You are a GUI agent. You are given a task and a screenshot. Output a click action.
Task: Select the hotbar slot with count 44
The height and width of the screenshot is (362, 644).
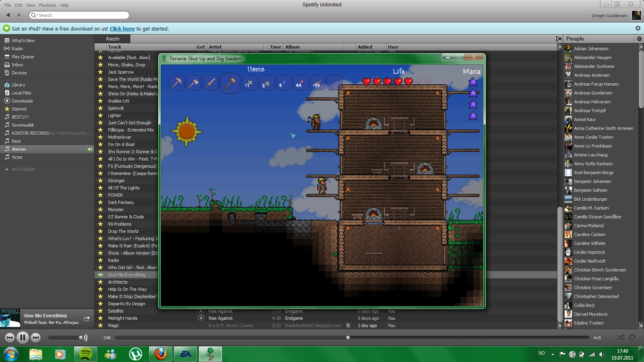pos(301,83)
